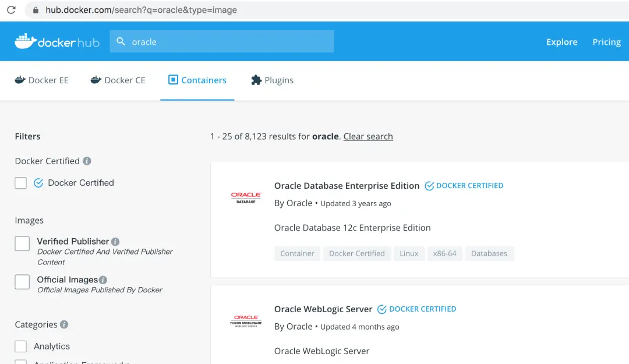Click the x86-64 tag chip
Screen dimensions: 629x364
444,253
